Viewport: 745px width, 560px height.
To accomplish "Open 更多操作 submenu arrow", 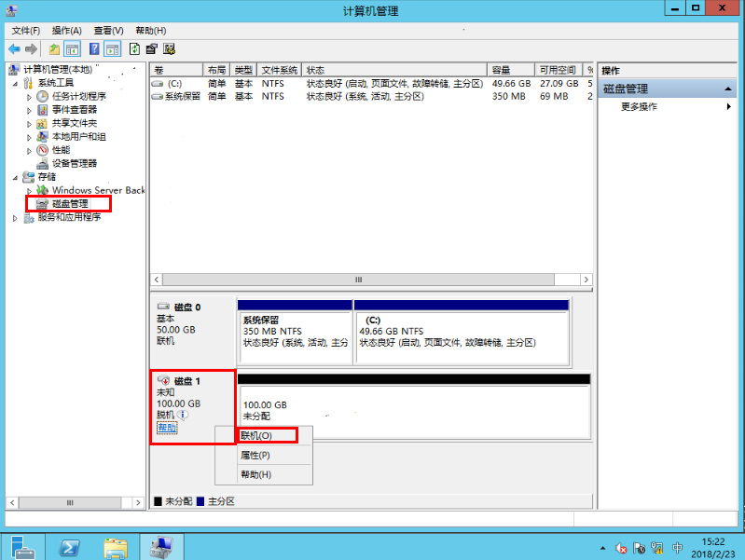I will click(729, 106).
